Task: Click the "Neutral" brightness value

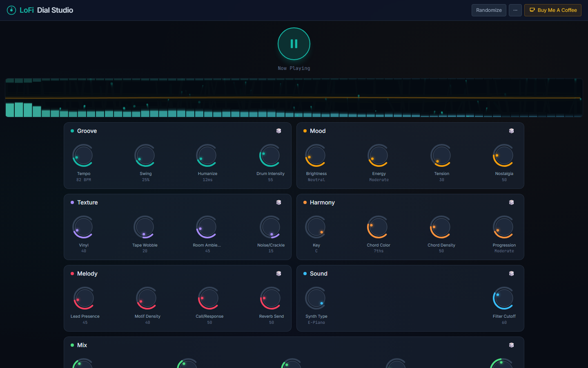Action: (x=316, y=180)
